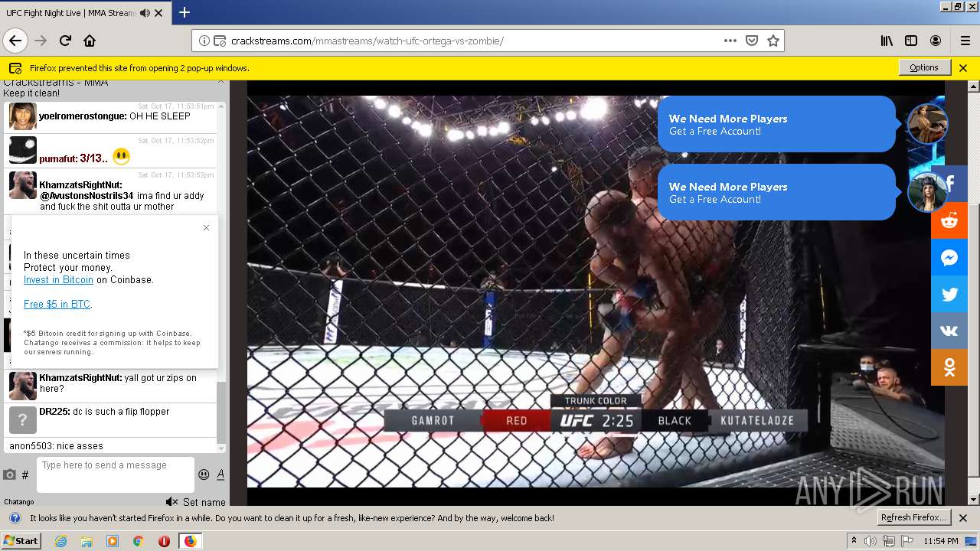Open the site information icon in the address bar
The image size is (980, 551).
(204, 41)
